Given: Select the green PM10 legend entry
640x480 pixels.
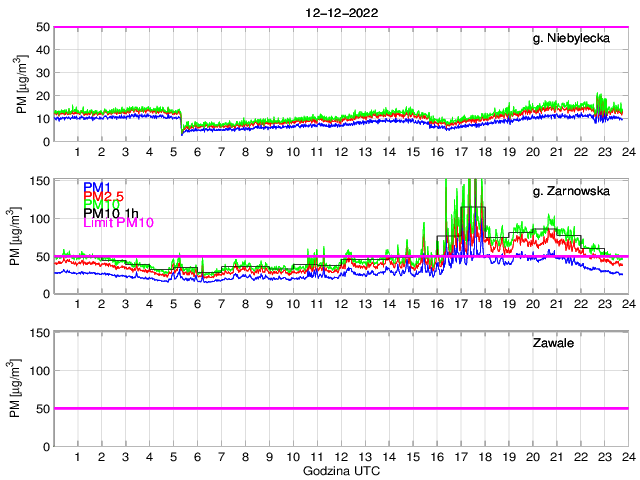Looking at the screenshot, I should coord(102,204).
